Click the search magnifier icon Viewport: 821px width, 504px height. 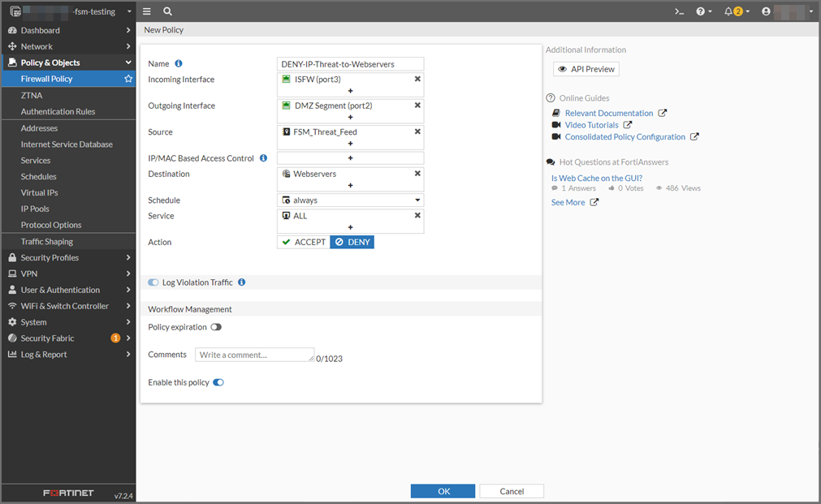pos(167,11)
